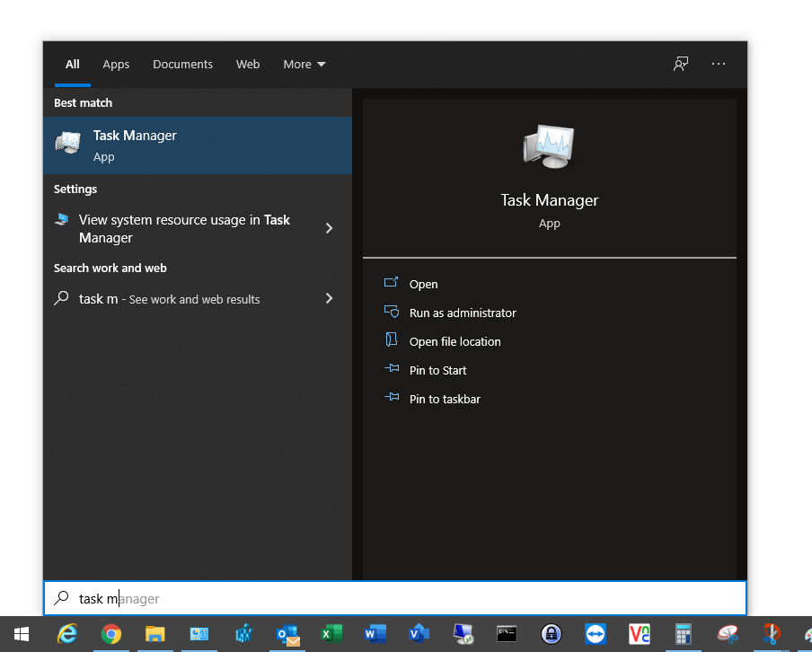Image resolution: width=812 pixels, height=652 pixels.
Task: Open Outlook from the taskbar
Action: tap(288, 634)
